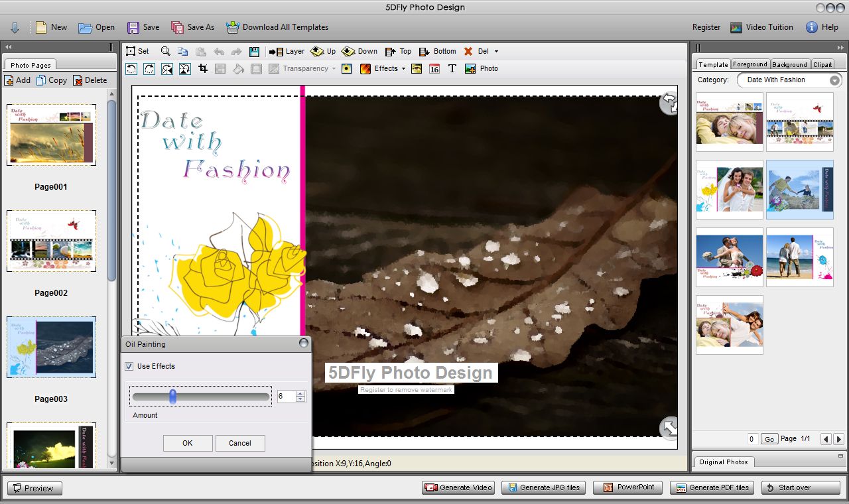This screenshot has width=849, height=504.
Task: Click the Generate PDF files button
Action: coord(712,487)
